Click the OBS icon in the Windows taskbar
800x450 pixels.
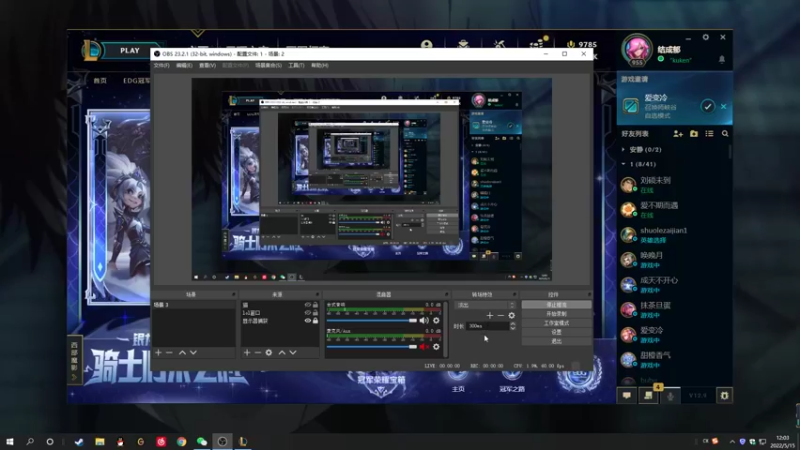222,441
